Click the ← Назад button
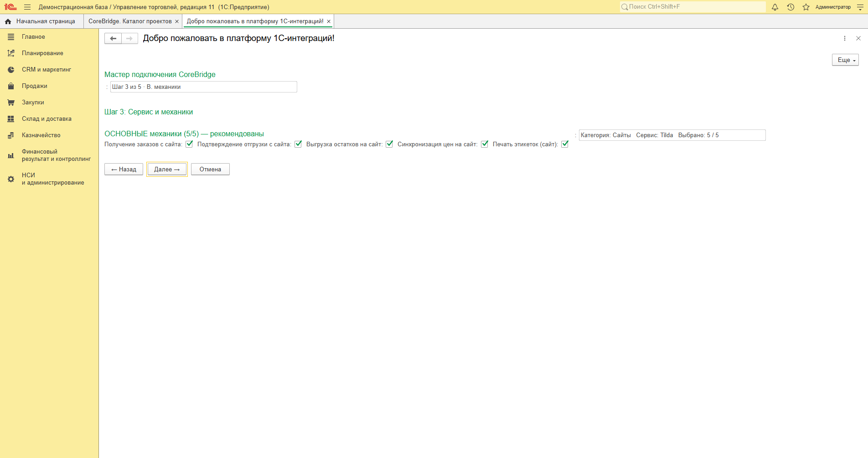 (x=124, y=170)
